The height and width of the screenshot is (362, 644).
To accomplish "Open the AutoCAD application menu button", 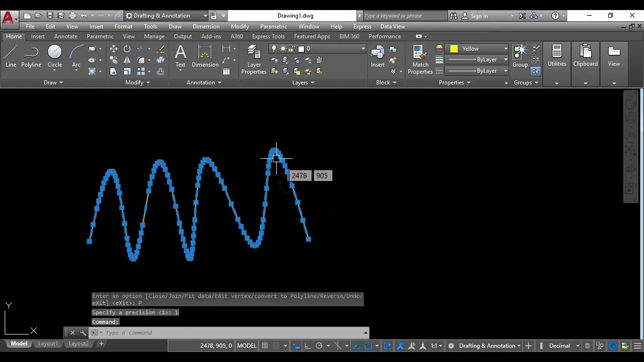I will [9, 19].
